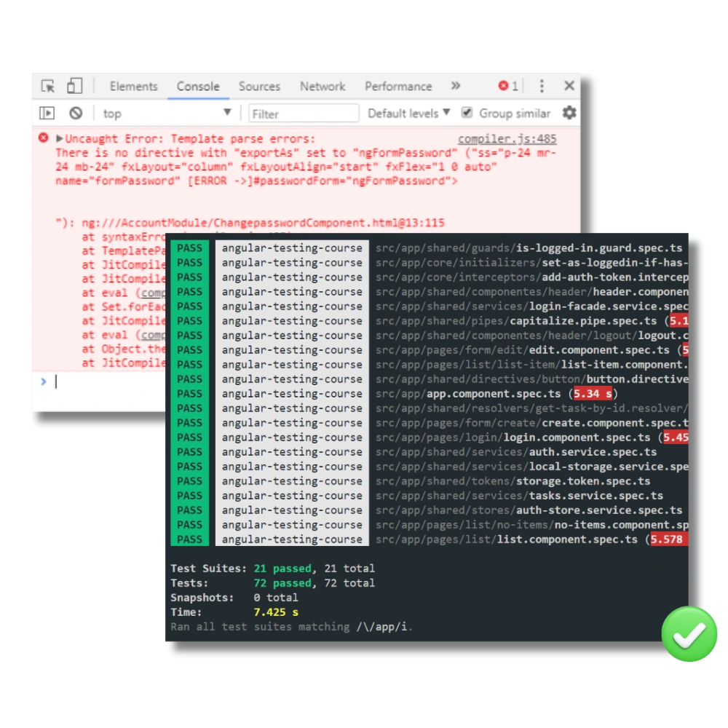Image resolution: width=728 pixels, height=728 pixels.
Task: Activate the inspect element picker icon
Action: 48,86
